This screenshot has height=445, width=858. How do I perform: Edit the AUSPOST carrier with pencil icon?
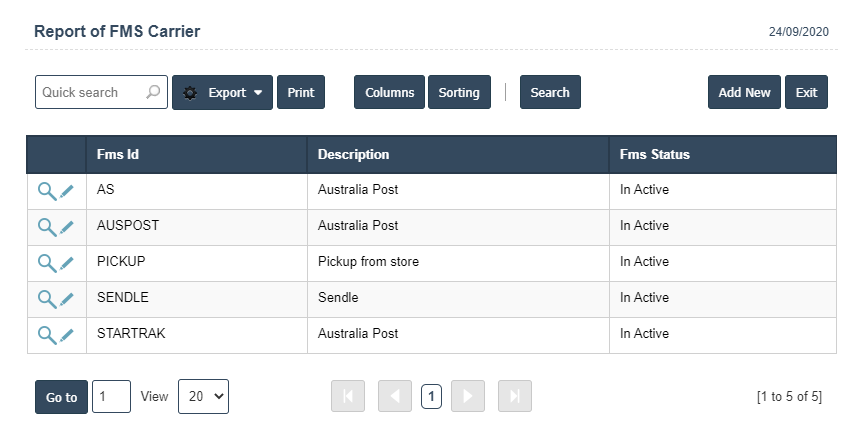(67, 227)
